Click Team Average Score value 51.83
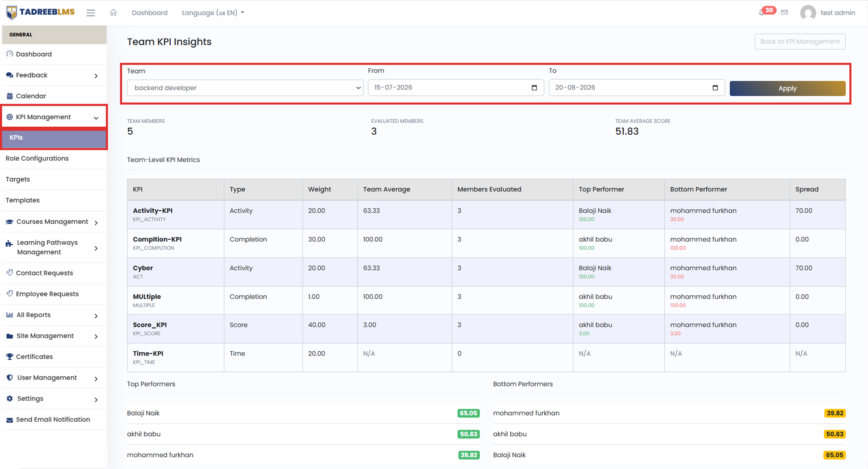This screenshot has height=469, width=868. pos(627,131)
